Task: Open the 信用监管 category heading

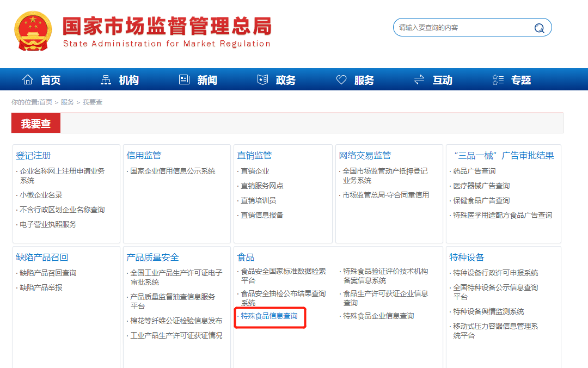Action: 144,155
